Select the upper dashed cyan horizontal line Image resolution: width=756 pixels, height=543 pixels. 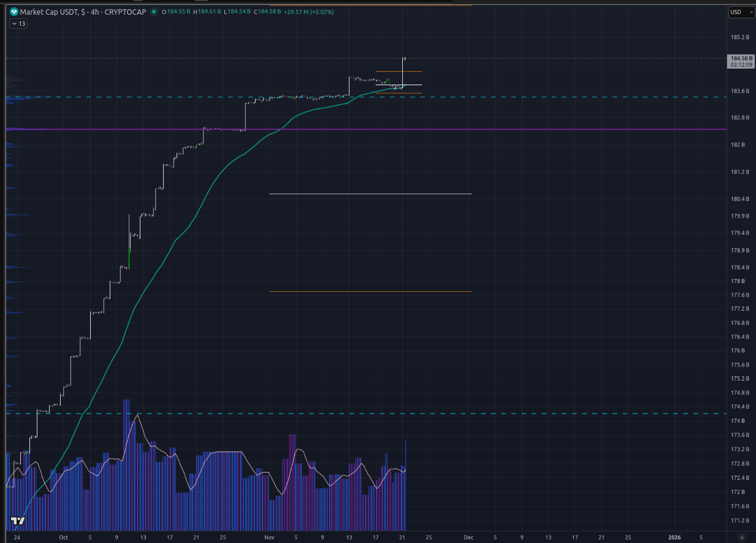click(552, 97)
